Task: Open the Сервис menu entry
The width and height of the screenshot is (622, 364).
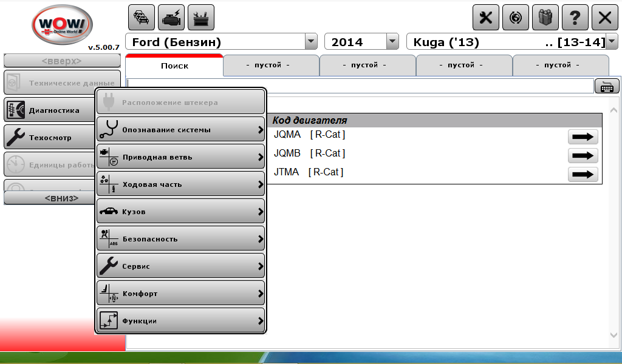Action: tap(180, 266)
